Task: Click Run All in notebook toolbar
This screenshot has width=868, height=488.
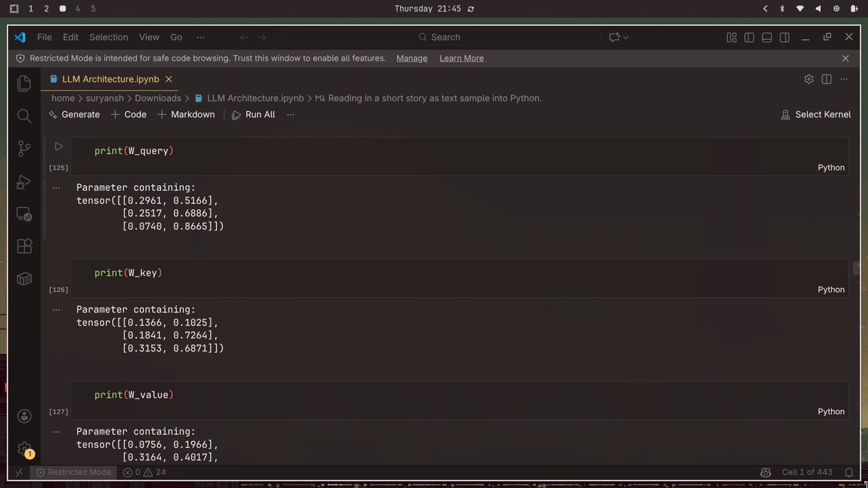Action: click(254, 114)
